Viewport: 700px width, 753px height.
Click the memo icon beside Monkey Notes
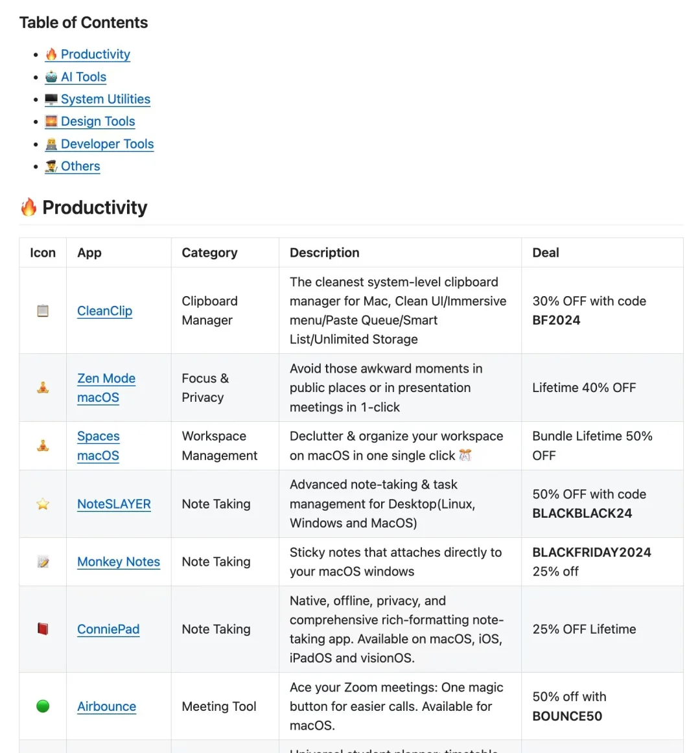point(43,562)
